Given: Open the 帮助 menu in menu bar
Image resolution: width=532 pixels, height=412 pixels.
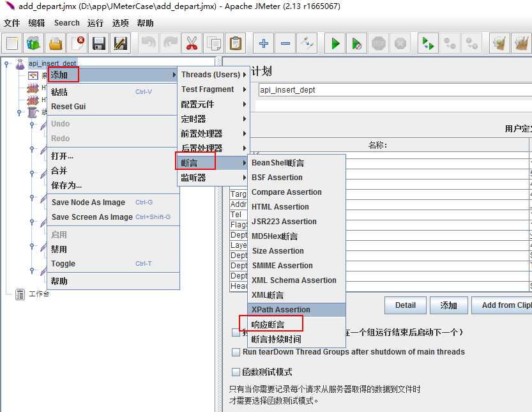Looking at the screenshot, I should (x=145, y=23).
